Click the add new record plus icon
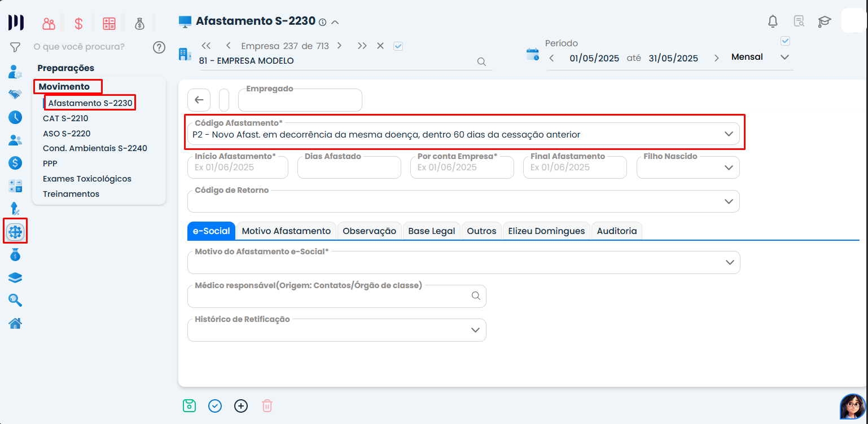 click(241, 406)
